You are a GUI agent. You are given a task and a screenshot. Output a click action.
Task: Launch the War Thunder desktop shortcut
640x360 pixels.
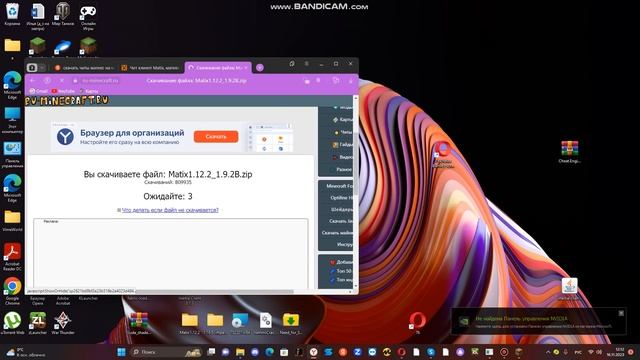[62, 323]
